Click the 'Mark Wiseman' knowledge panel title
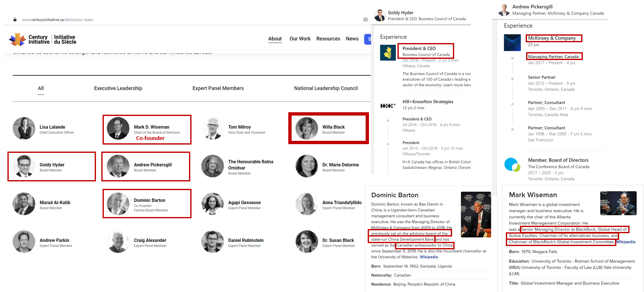 coord(533,195)
